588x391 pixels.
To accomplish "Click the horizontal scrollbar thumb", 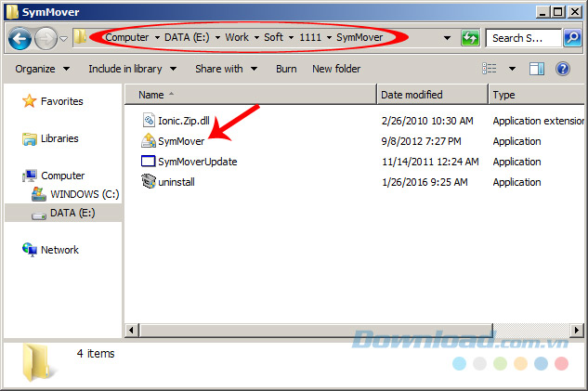I will [316, 331].
